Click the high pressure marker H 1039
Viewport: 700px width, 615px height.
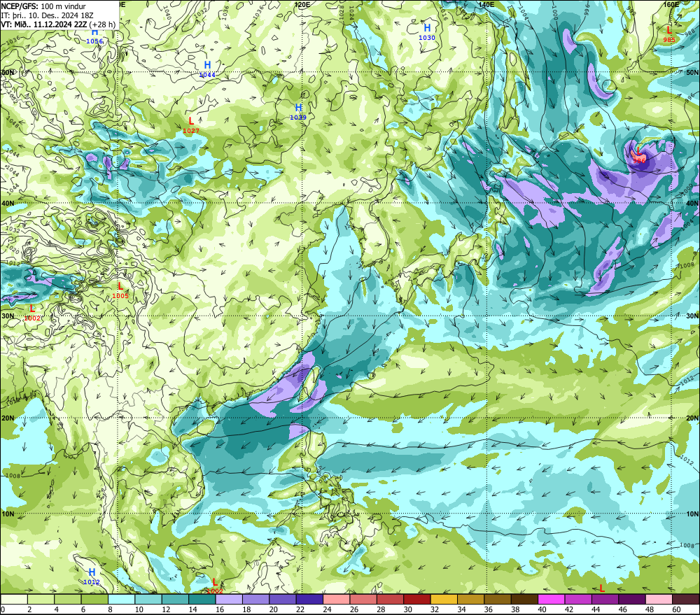[x=298, y=112]
